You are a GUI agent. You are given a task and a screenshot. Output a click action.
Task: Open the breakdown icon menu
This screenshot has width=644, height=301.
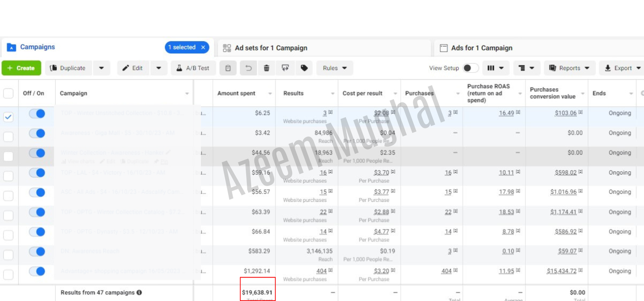pyautogui.click(x=526, y=68)
